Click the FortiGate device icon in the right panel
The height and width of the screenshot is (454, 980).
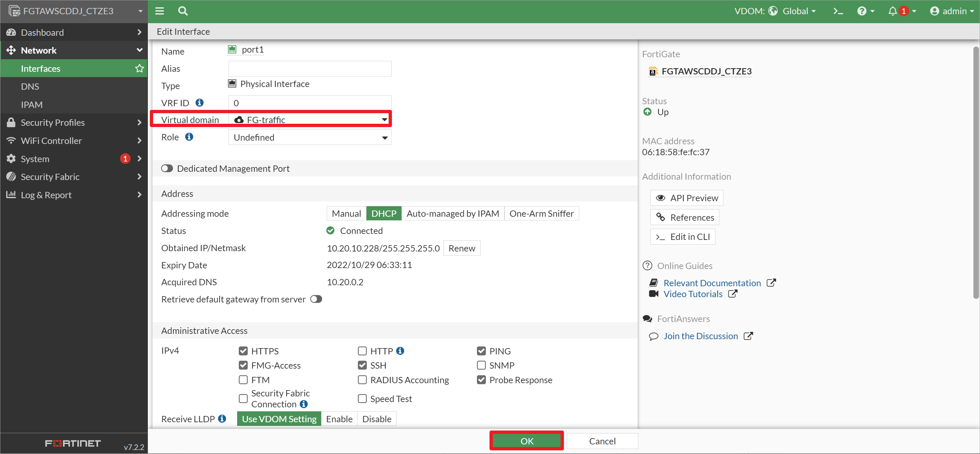[653, 71]
